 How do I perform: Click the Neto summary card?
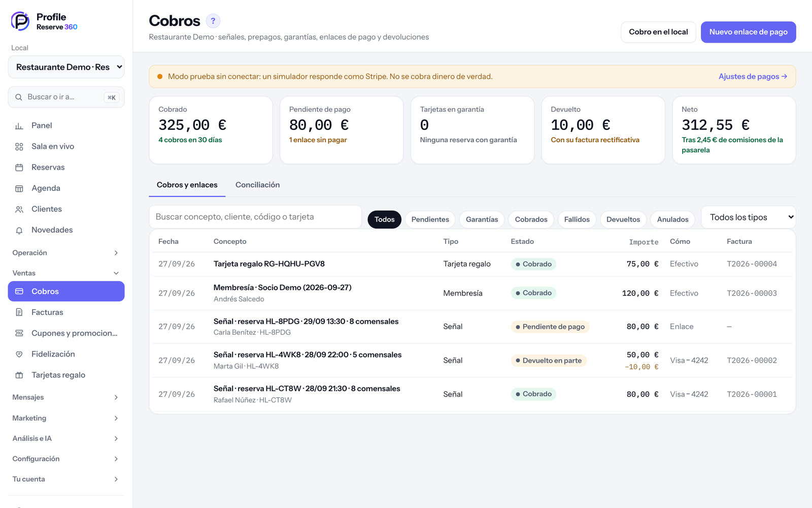(734, 130)
